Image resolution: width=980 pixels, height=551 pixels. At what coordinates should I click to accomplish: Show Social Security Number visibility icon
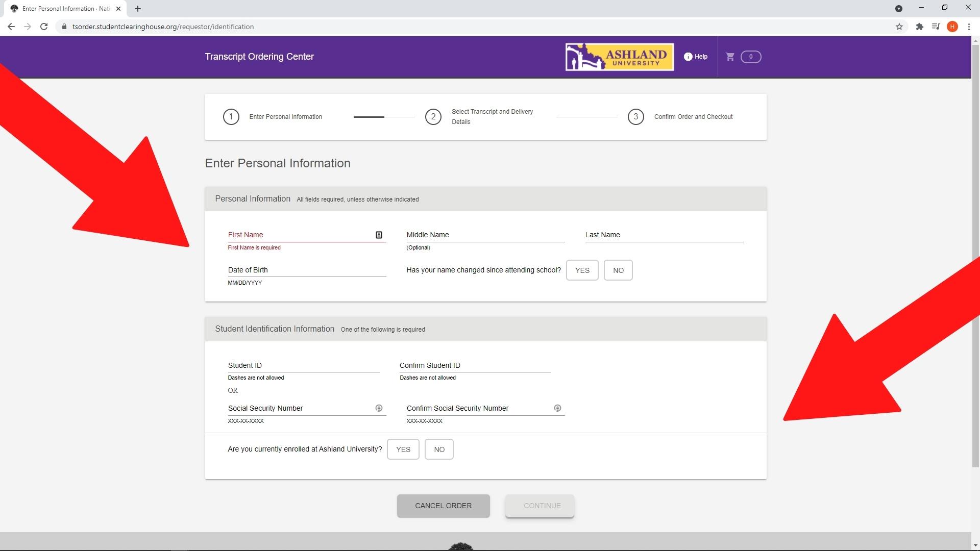point(379,408)
